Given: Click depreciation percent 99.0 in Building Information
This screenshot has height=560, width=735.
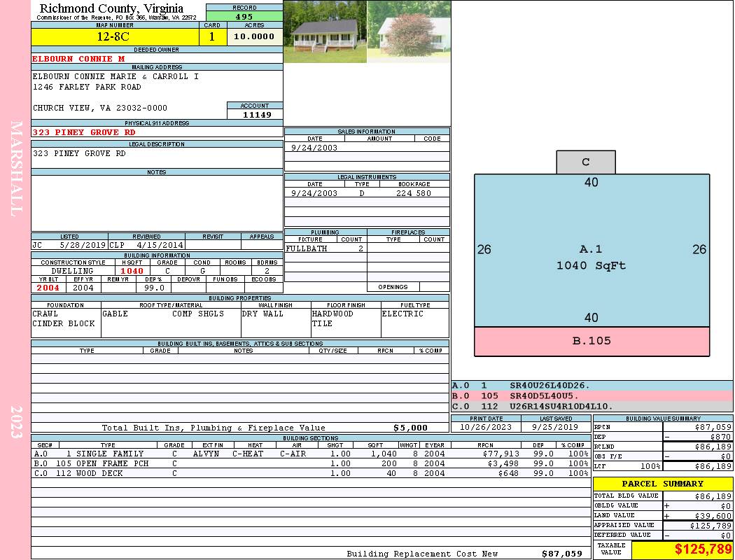Looking at the screenshot, I should [x=154, y=288].
